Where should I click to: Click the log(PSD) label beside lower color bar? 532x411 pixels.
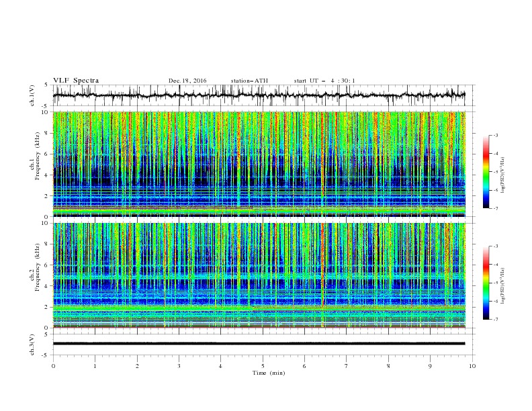pyautogui.click(x=503, y=286)
